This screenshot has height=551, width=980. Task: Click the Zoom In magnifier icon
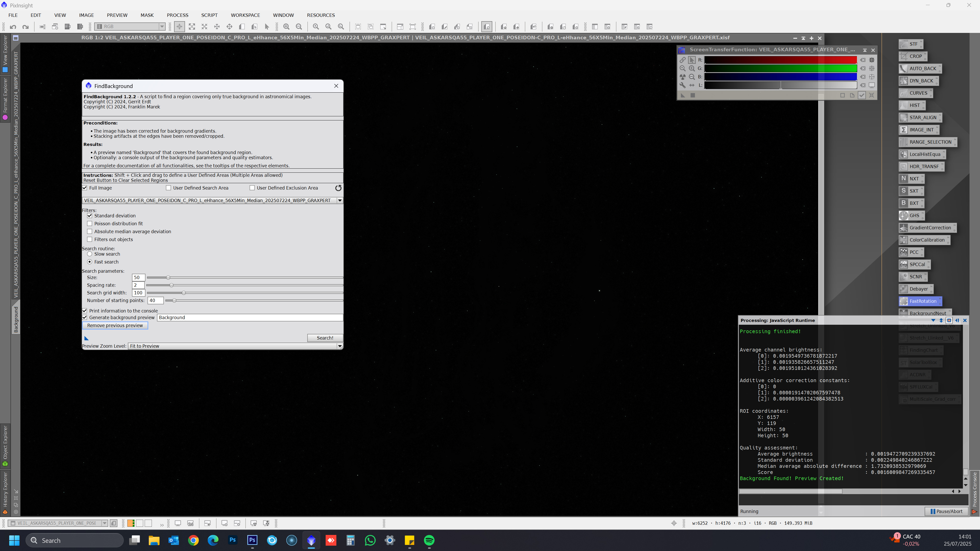pos(286,27)
